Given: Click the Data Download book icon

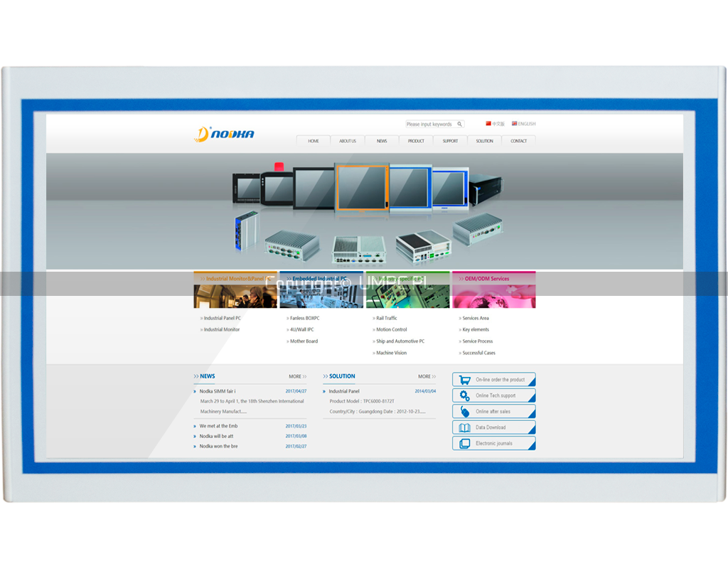Looking at the screenshot, I should click(x=464, y=427).
